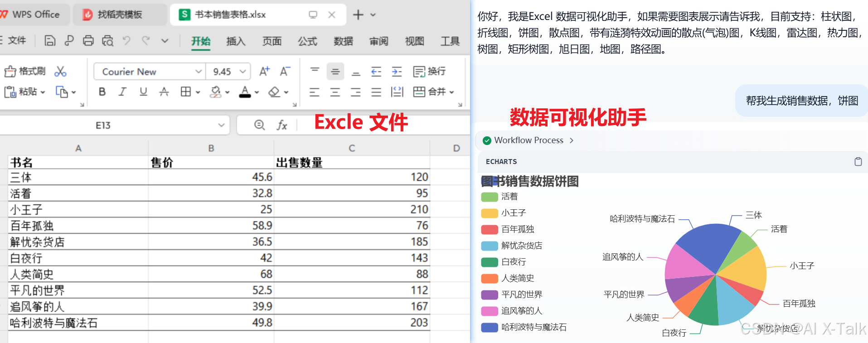
Task: Click Merge cells 合并 button
Action: point(429,92)
